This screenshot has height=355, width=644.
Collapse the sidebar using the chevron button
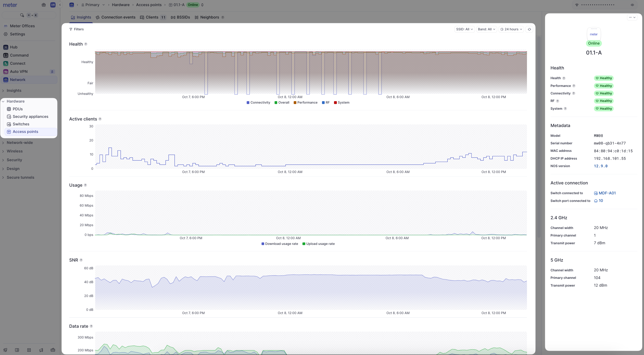[60, 5]
